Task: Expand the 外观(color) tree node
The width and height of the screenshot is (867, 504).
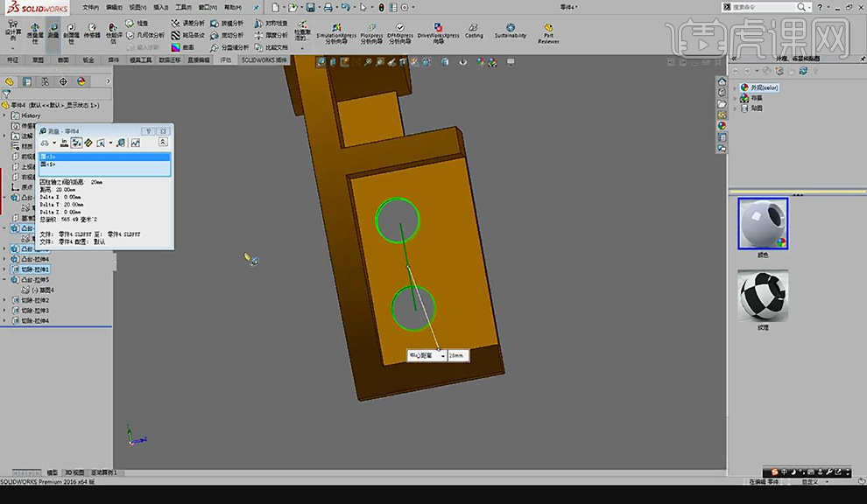Action: [735, 87]
